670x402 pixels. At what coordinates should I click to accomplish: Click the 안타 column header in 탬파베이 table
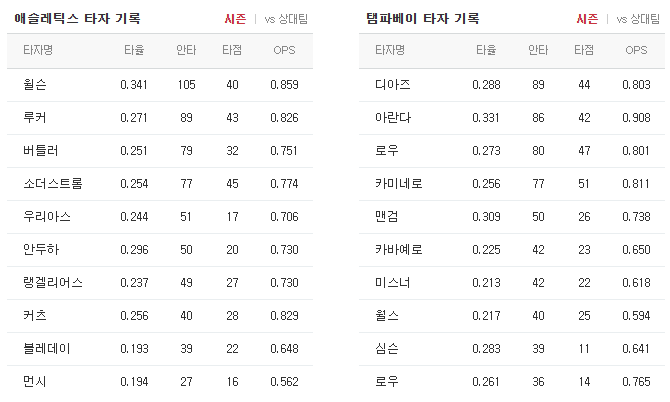pos(538,50)
